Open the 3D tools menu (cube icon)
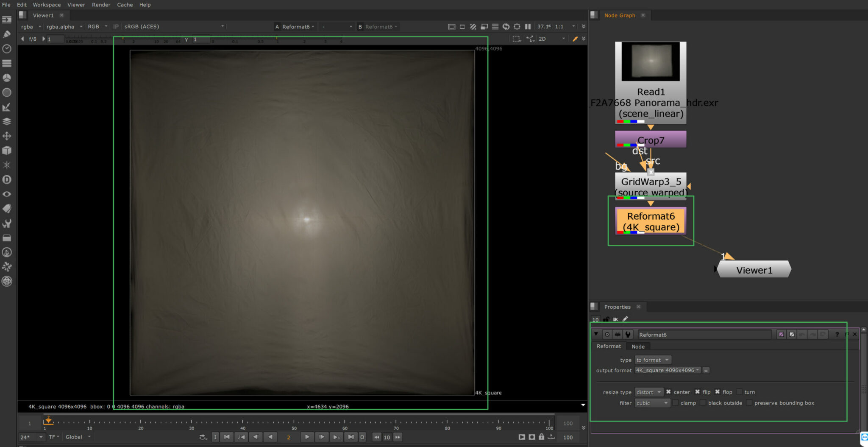Screen dimensions: 868x447 tap(7, 150)
